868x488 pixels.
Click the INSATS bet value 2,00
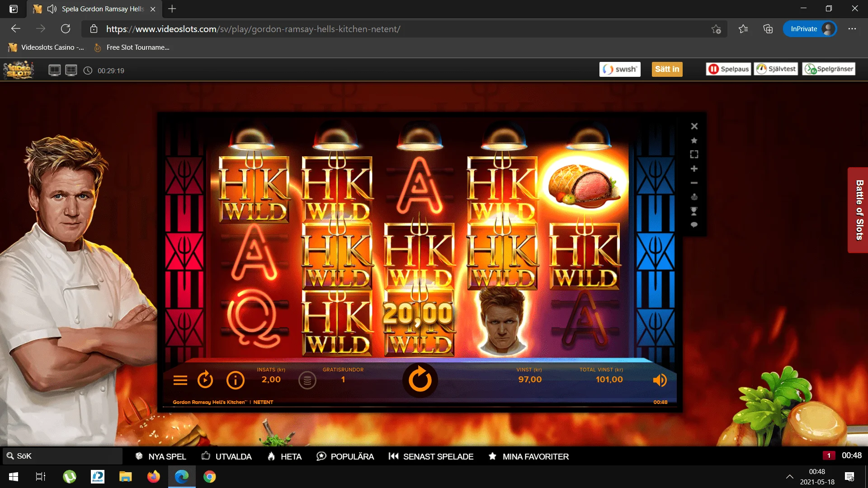pos(271,380)
